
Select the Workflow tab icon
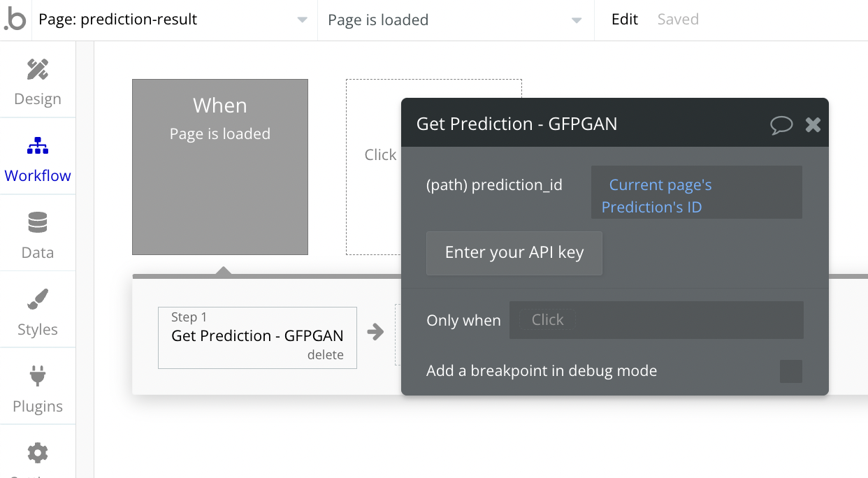click(x=38, y=146)
